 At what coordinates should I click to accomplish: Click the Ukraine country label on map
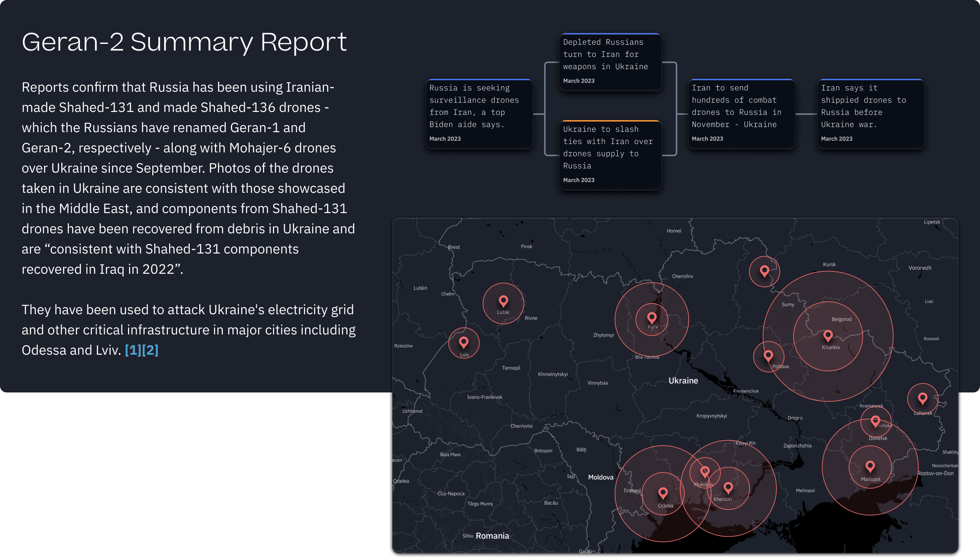pos(683,381)
